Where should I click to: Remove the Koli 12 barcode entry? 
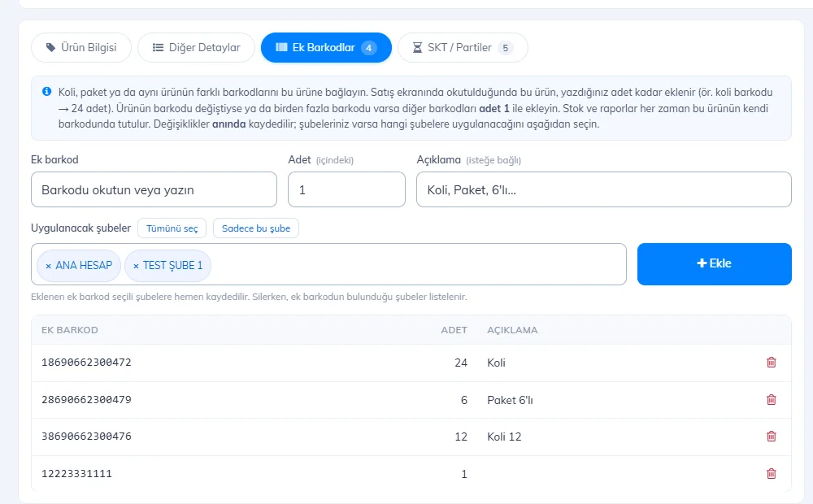[x=771, y=437]
